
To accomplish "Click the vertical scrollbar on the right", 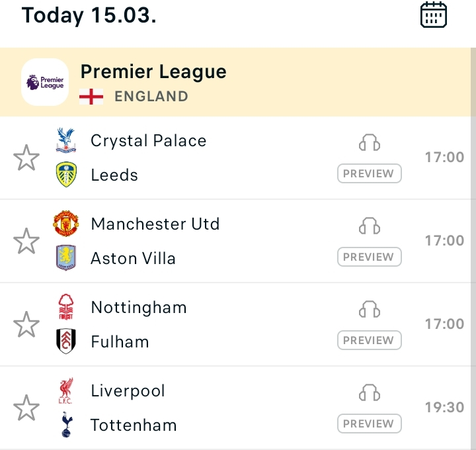I will [x=473, y=249].
